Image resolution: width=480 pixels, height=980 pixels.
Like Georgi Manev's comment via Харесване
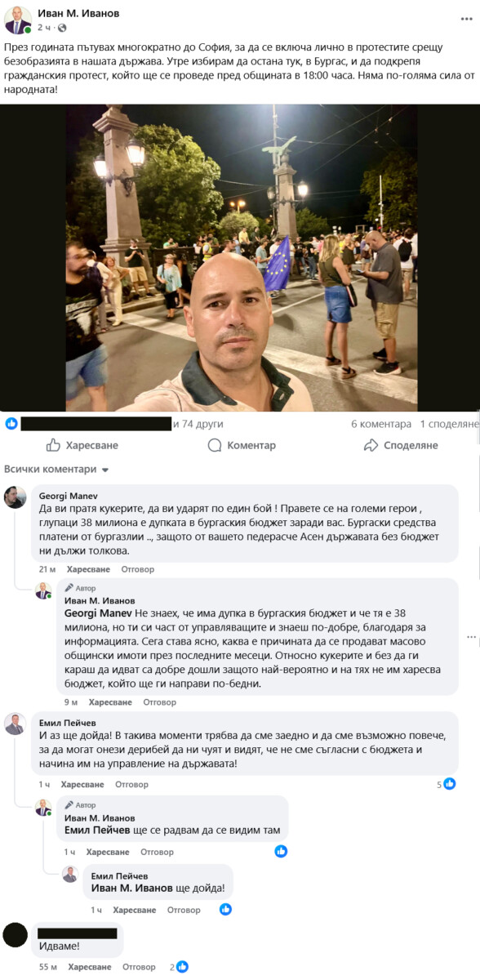(87, 569)
